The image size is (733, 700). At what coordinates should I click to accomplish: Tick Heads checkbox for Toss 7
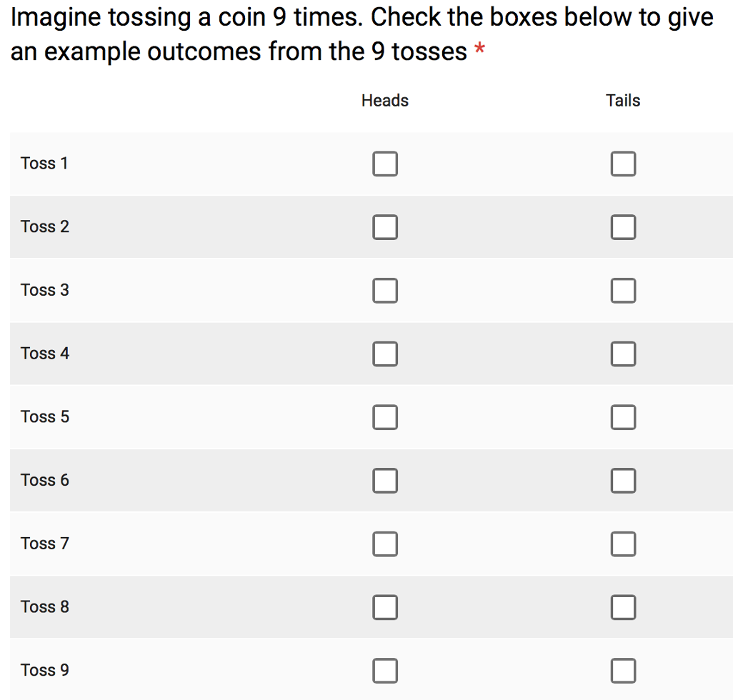coord(384,544)
